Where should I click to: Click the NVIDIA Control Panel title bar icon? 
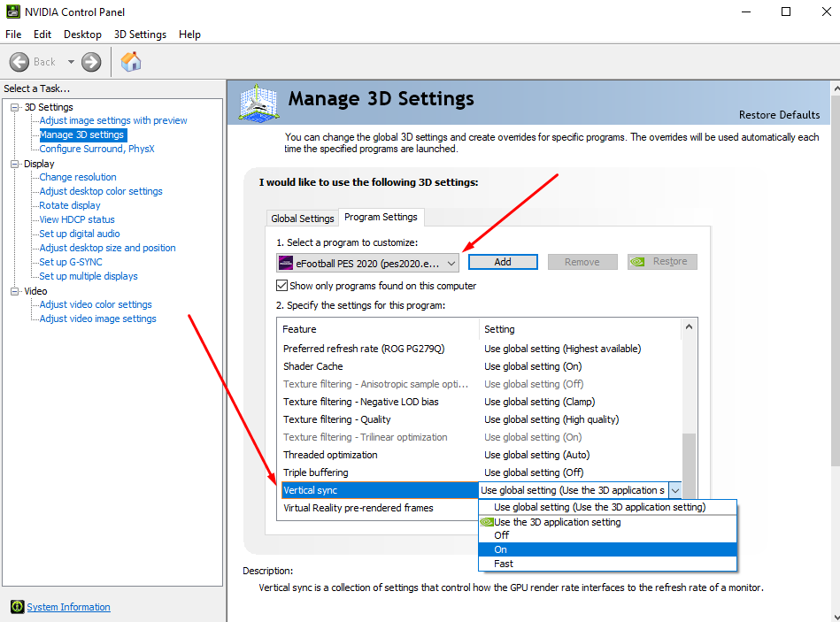(x=13, y=12)
